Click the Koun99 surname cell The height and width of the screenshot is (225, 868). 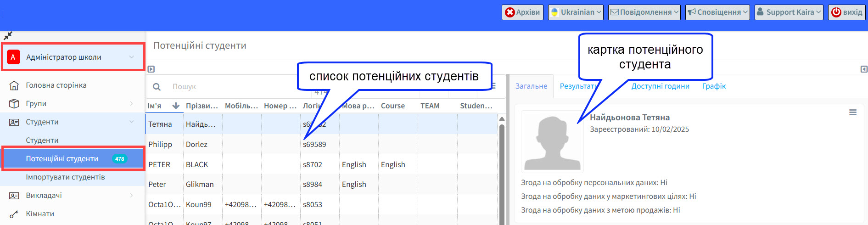click(x=199, y=204)
